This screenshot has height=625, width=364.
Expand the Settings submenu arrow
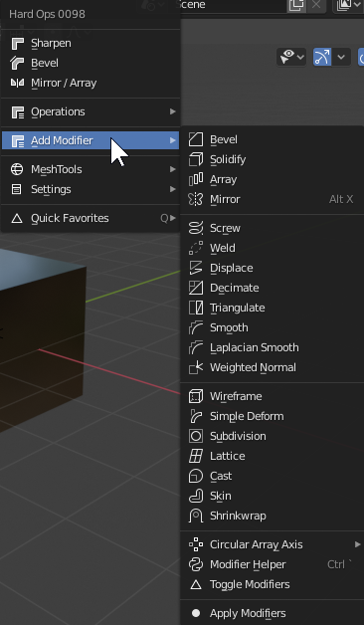[x=172, y=189]
